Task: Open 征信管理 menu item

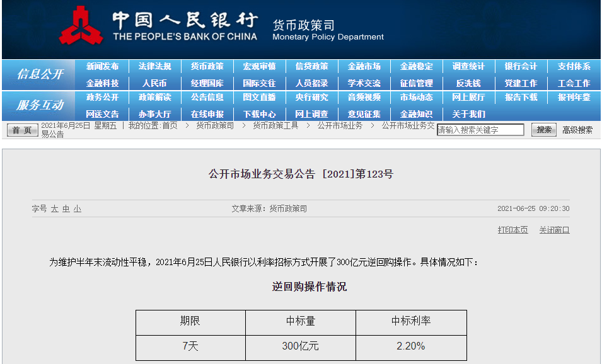Action: pyautogui.click(x=416, y=83)
